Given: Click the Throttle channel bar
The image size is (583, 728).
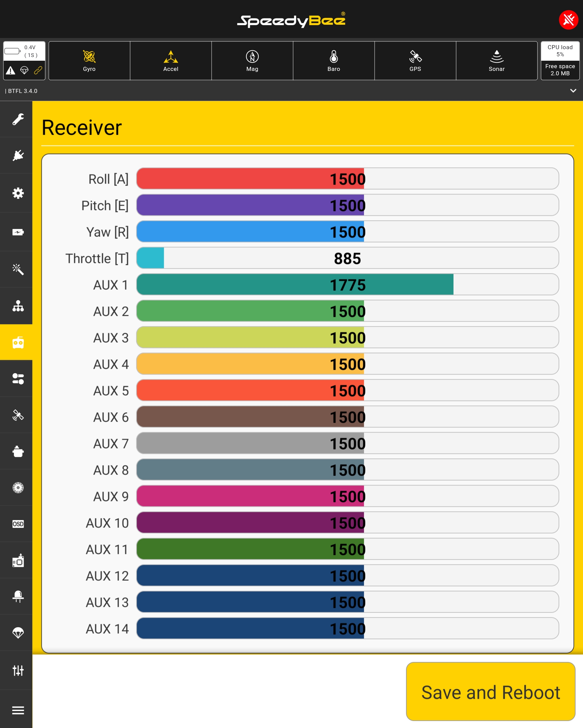Looking at the screenshot, I should point(347,258).
